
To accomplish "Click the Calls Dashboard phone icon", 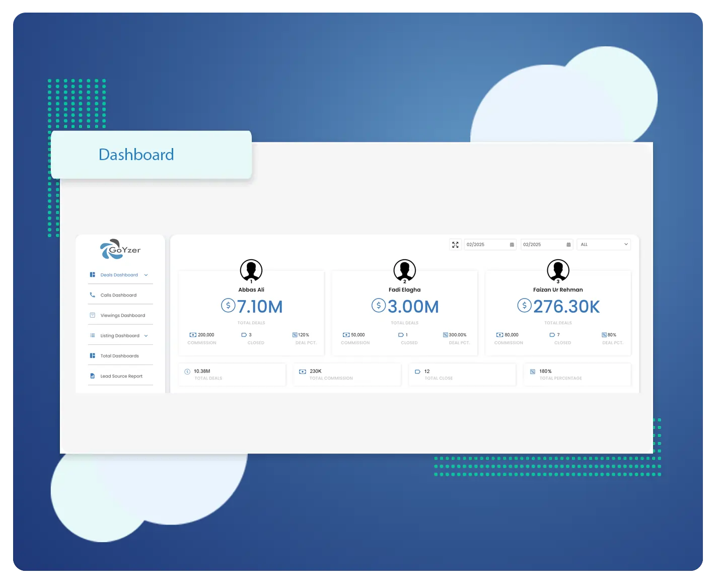I will point(92,295).
